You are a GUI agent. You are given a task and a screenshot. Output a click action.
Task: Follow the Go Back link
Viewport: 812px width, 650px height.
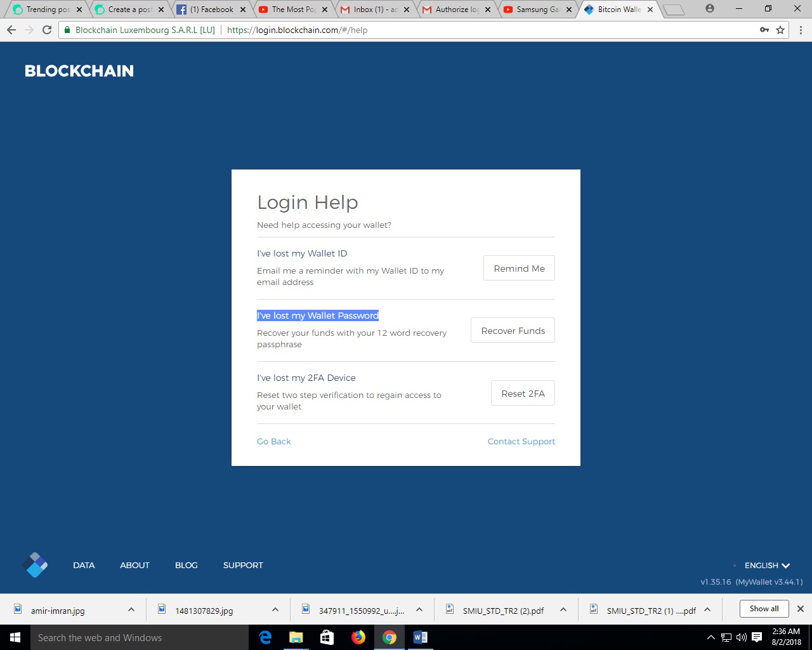(x=273, y=441)
